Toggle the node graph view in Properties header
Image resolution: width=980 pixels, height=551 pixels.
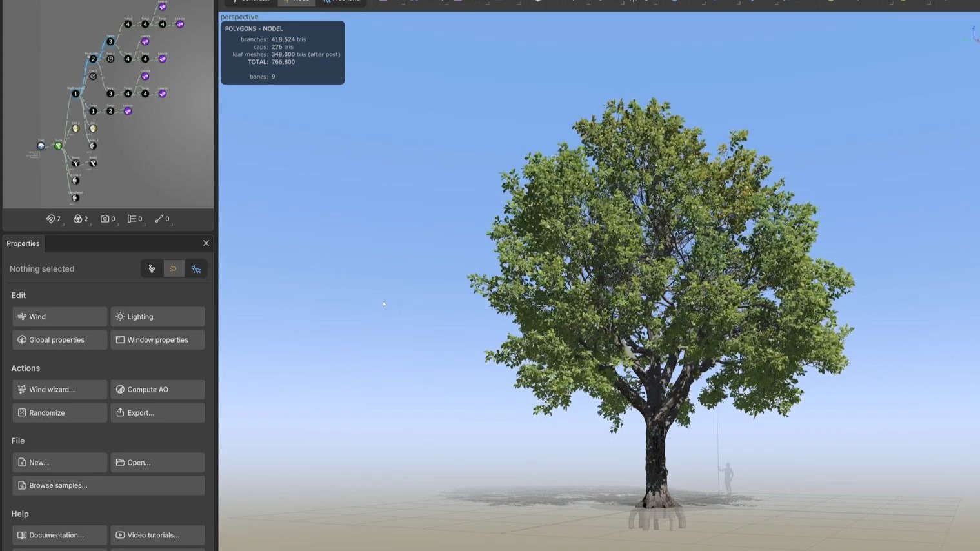(152, 268)
